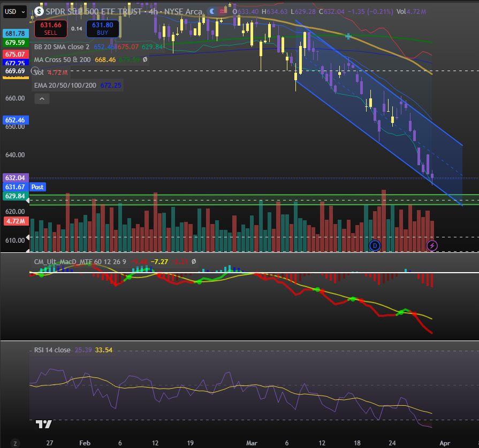
Task: Click the Feb date on time axis
Action: click(x=85, y=443)
